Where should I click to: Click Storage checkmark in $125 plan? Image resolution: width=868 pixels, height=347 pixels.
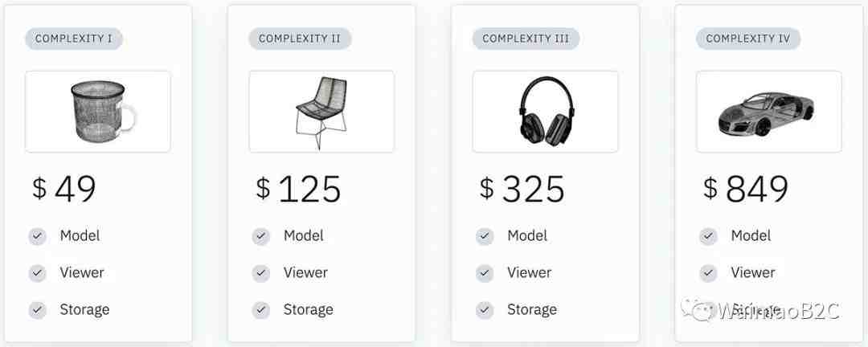260,310
